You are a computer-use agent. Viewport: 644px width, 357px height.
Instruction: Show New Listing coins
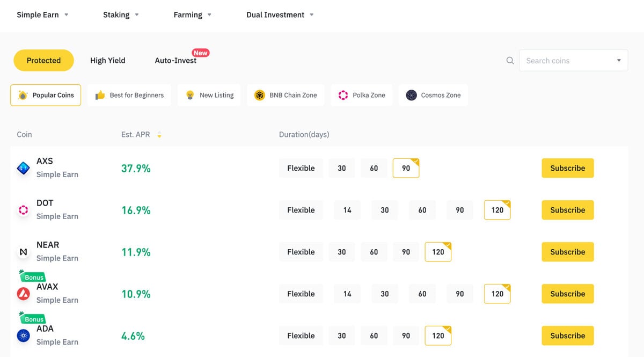(x=209, y=95)
